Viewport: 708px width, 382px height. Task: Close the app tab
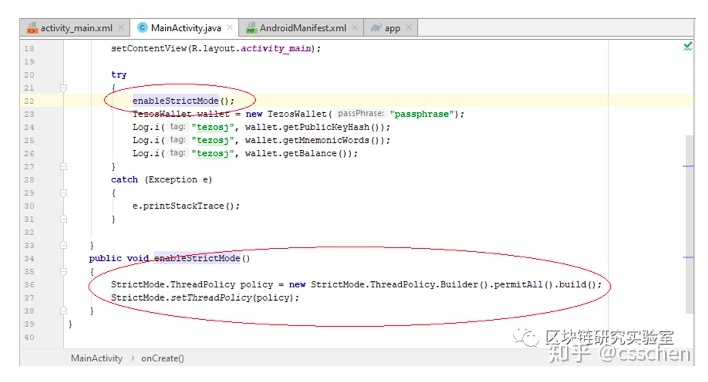[409, 28]
